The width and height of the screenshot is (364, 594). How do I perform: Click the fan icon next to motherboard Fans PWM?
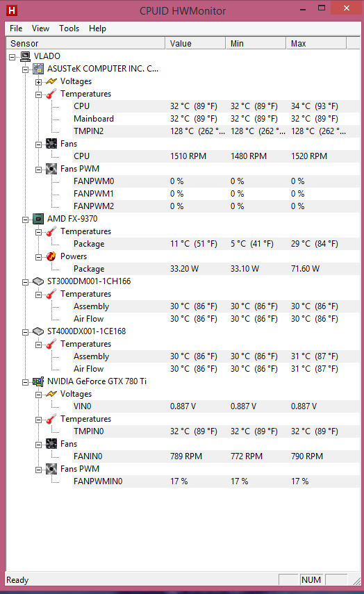(x=51, y=169)
